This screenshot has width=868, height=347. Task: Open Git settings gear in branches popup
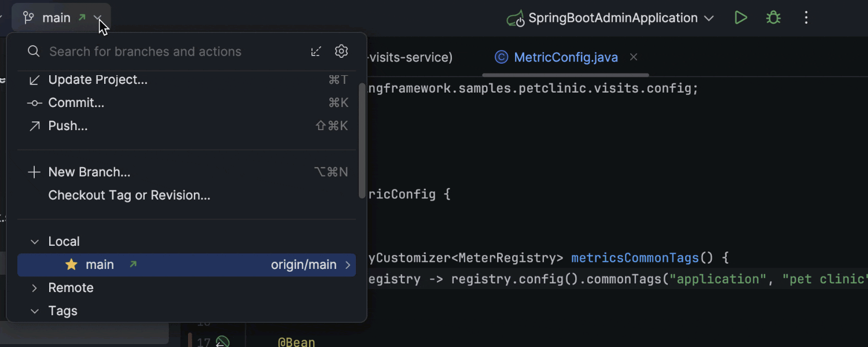(341, 51)
